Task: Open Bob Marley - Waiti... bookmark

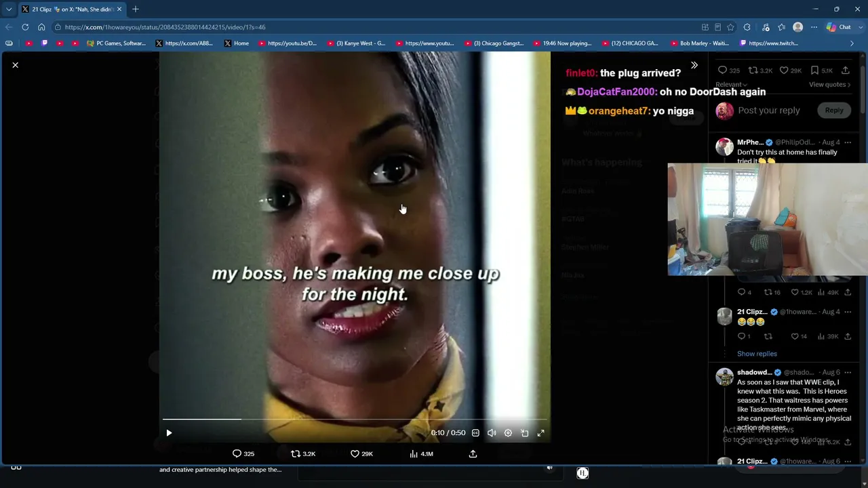Action: (x=700, y=43)
